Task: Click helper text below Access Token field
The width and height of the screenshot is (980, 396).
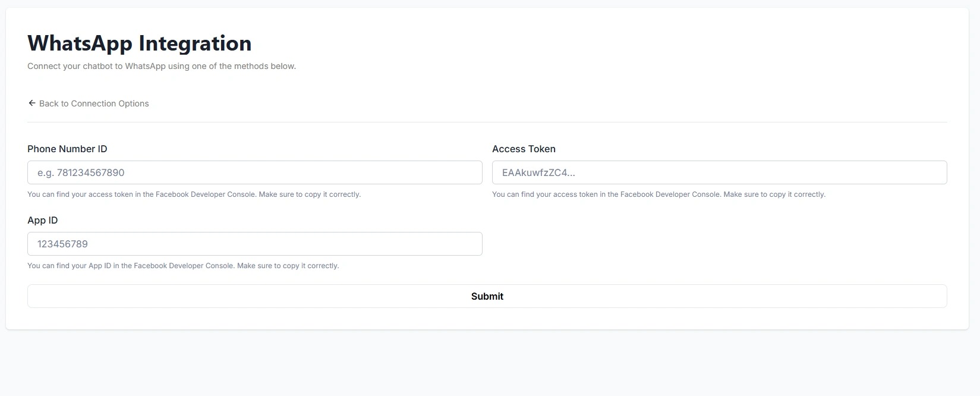Action: tap(658, 194)
